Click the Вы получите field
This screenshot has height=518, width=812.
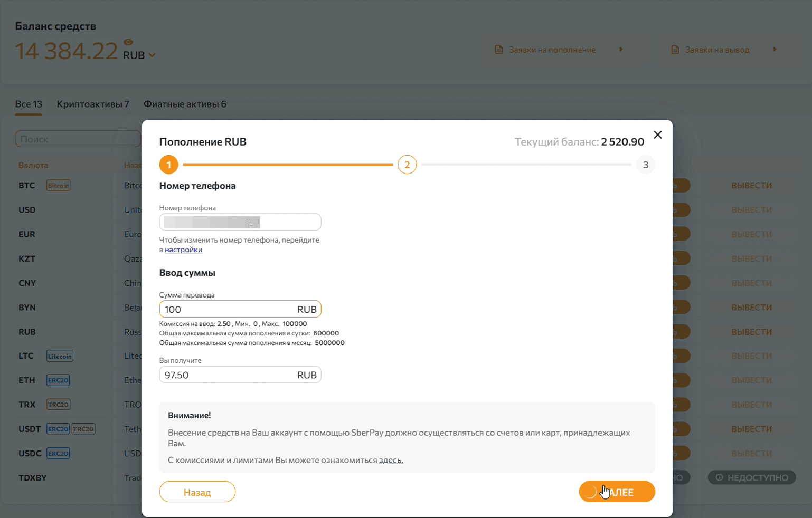[227, 375]
